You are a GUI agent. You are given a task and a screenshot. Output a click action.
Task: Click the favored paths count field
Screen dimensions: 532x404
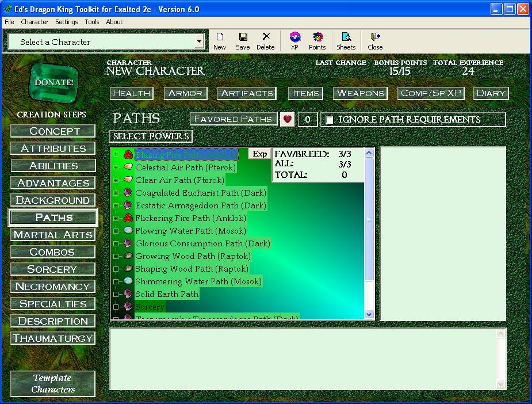pos(308,120)
